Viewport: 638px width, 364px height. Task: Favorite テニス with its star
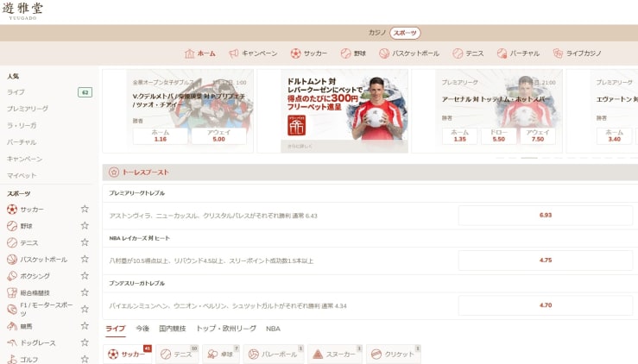pos(85,242)
